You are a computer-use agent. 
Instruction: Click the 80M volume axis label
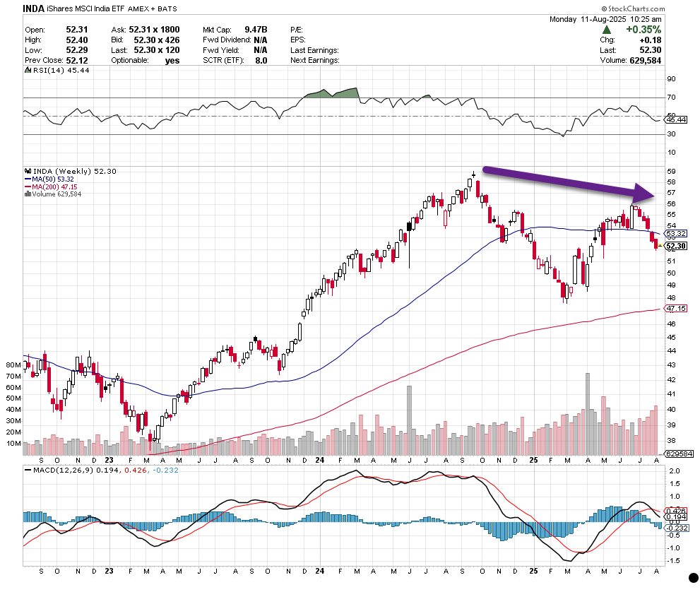click(13, 365)
